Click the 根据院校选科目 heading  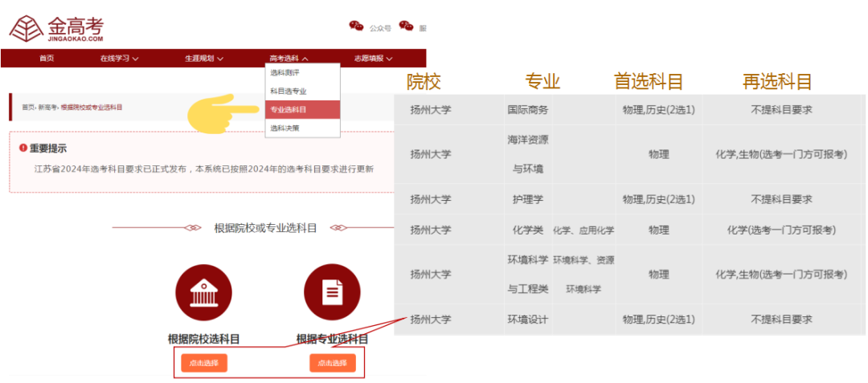(203, 339)
